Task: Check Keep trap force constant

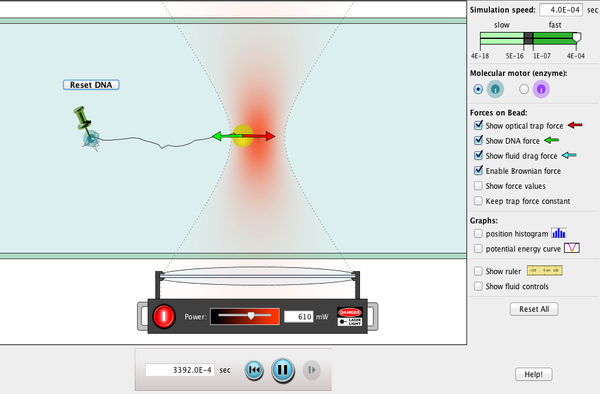Action: 478,201
